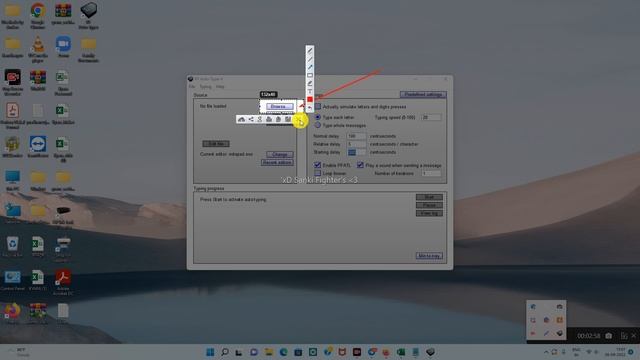The height and width of the screenshot is (360, 640).
Task: Click the Start button in typing progress
Action: [429, 197]
